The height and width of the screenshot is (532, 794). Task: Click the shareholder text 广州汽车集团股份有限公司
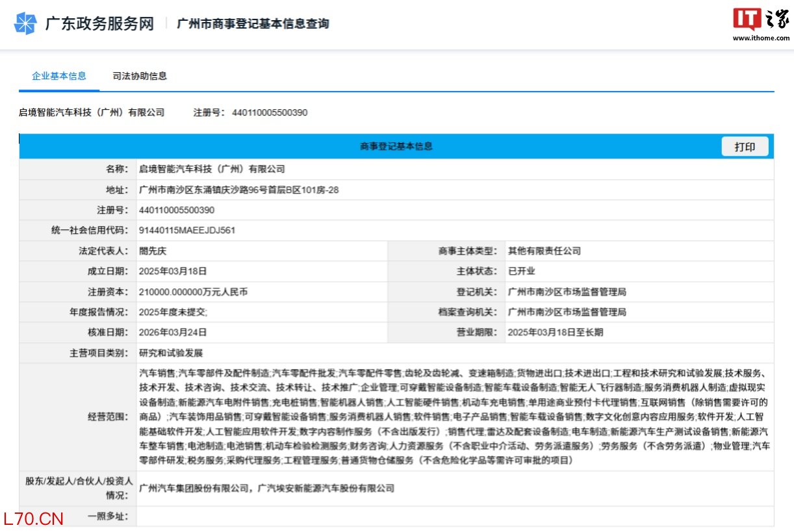tap(194, 488)
